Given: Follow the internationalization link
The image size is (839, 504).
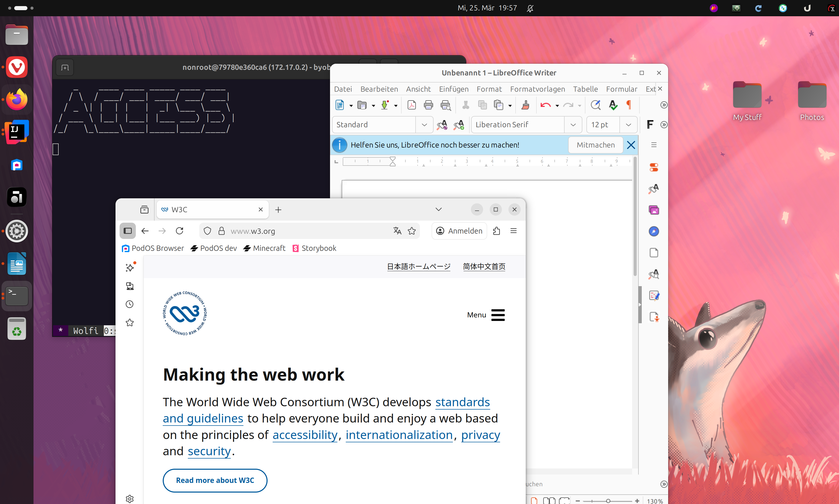Looking at the screenshot, I should [x=399, y=435].
